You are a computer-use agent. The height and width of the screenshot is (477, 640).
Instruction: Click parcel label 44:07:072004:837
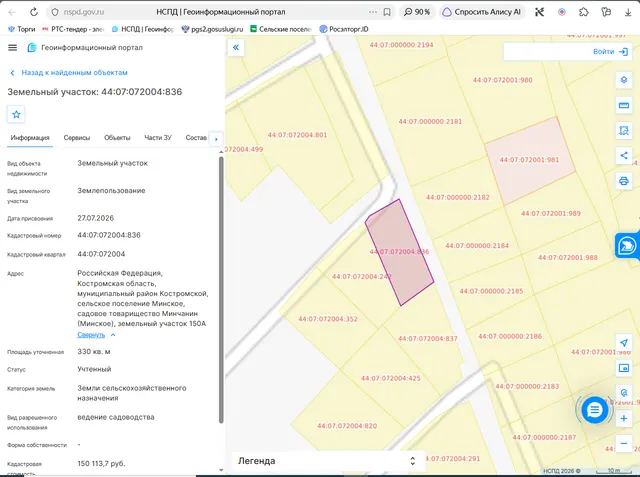point(428,339)
